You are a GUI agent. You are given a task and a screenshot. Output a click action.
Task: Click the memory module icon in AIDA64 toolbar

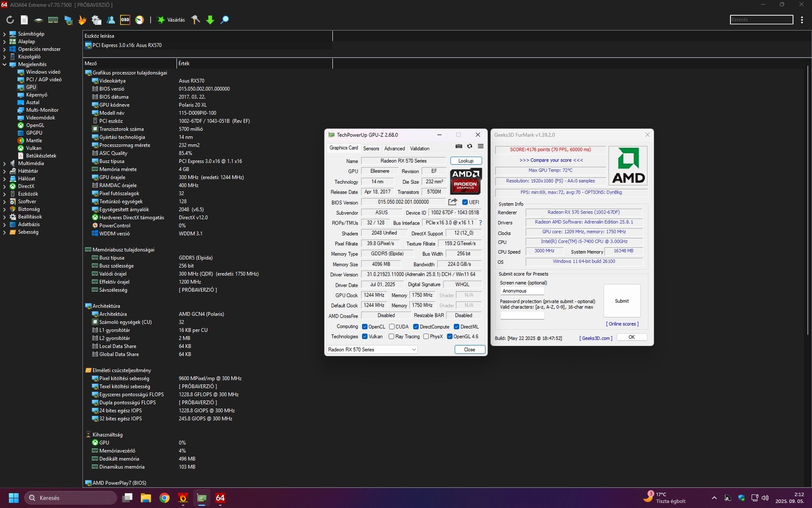(53, 20)
